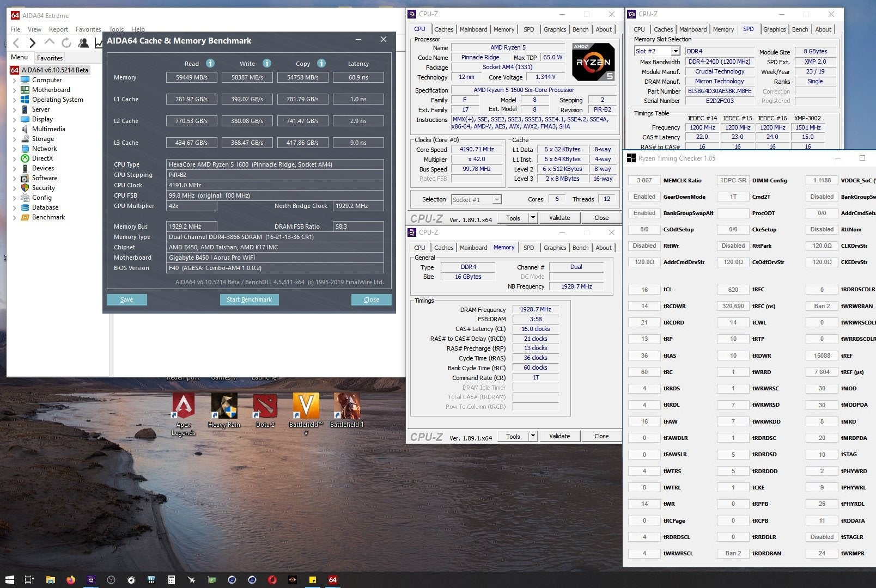
Task: Click the info icon next to Read
Action: point(210,63)
